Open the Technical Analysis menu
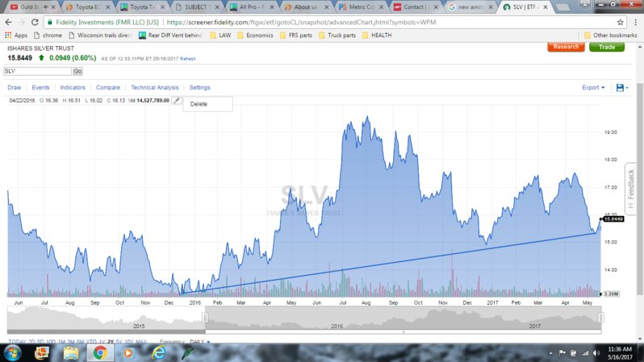644x362 pixels. tap(154, 87)
